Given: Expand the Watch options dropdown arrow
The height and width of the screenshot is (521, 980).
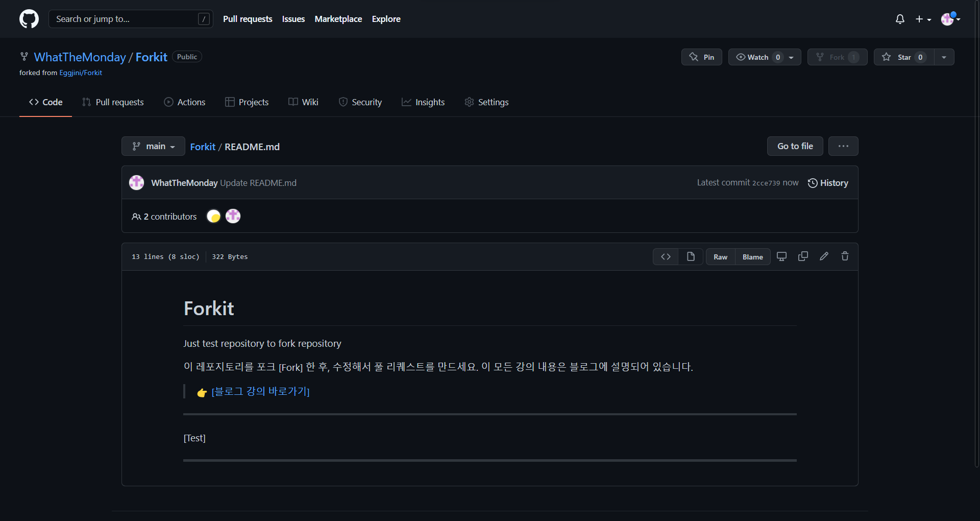Looking at the screenshot, I should (792, 57).
